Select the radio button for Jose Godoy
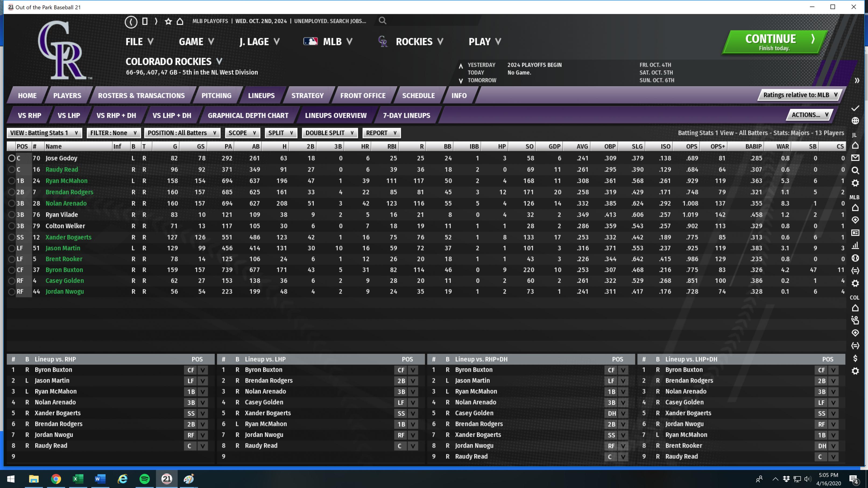The height and width of the screenshot is (488, 868). pyautogui.click(x=12, y=158)
